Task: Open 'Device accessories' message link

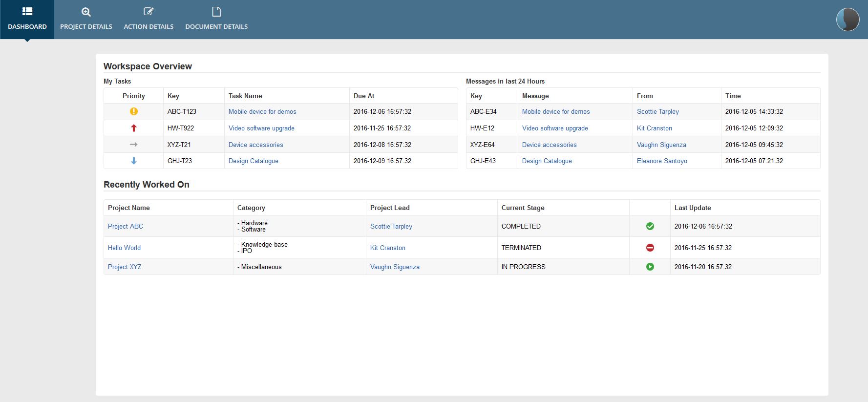Action: pos(550,145)
